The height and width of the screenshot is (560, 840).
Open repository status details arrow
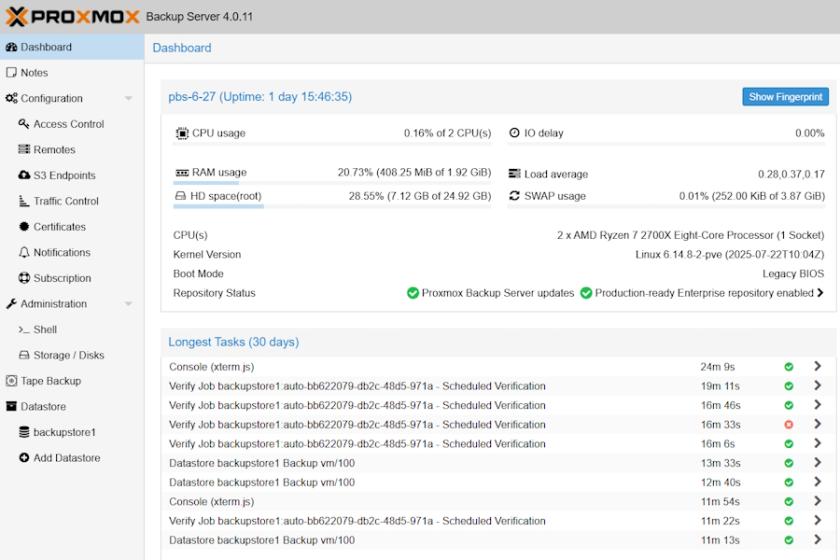pos(820,293)
